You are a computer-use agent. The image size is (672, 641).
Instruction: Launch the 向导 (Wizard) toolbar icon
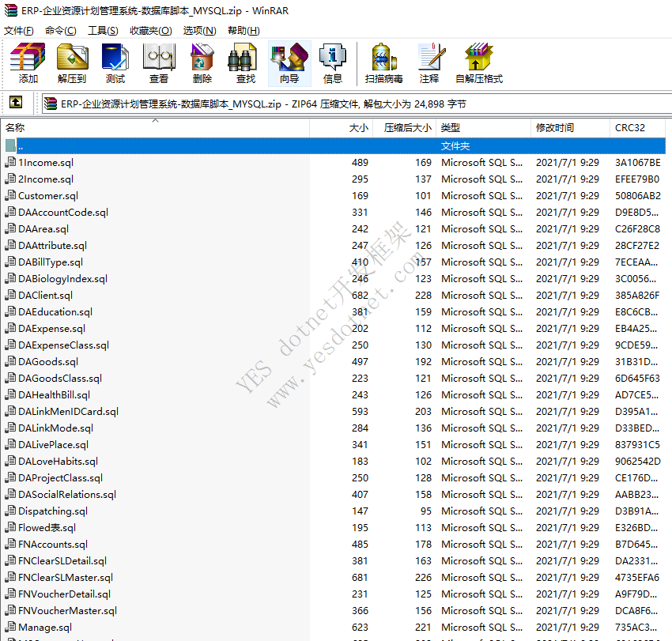pyautogui.click(x=289, y=58)
